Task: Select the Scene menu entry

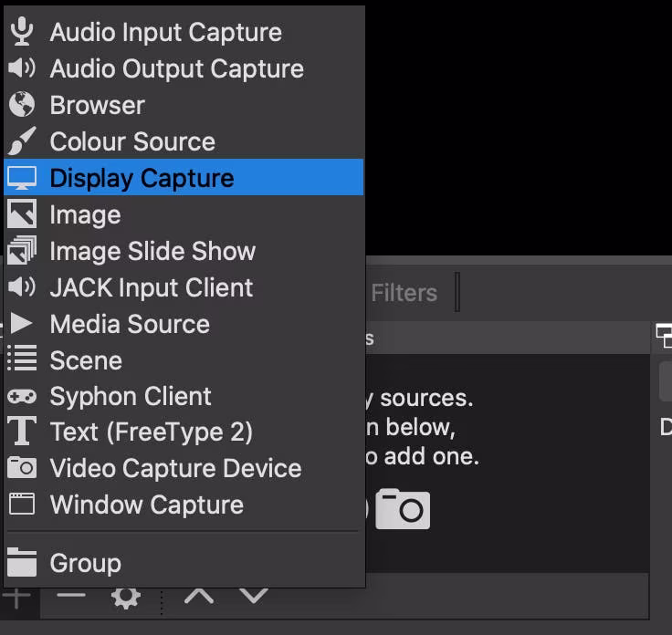Action: click(86, 360)
